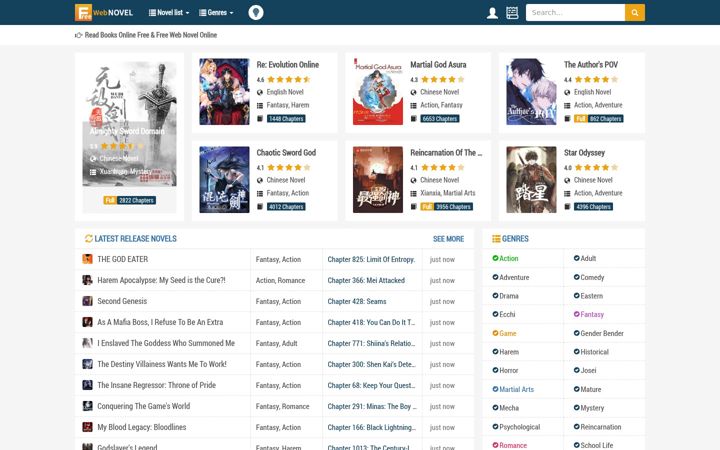Click The Insane Regressor row icon
Screen dimensions: 720x450
pos(87,385)
